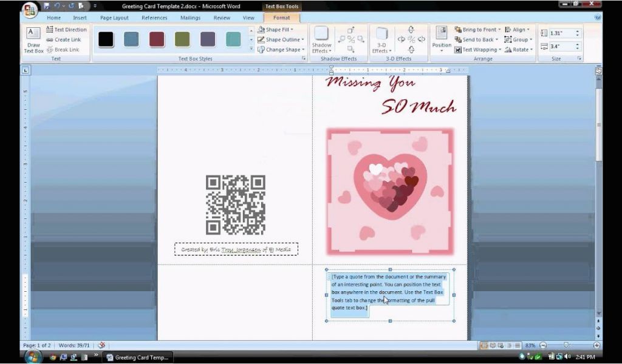622x364 pixels.
Task: Click zoom in plus button
Action: point(596,345)
